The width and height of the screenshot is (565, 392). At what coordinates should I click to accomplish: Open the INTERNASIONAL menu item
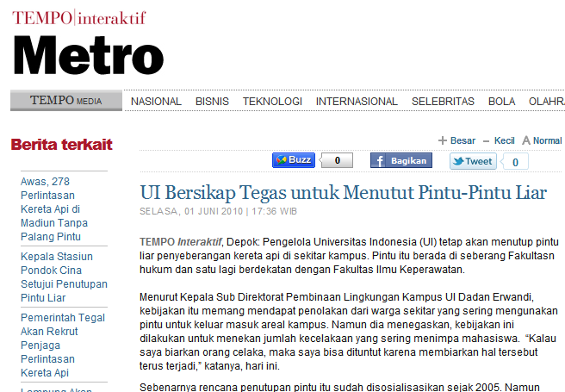(357, 102)
